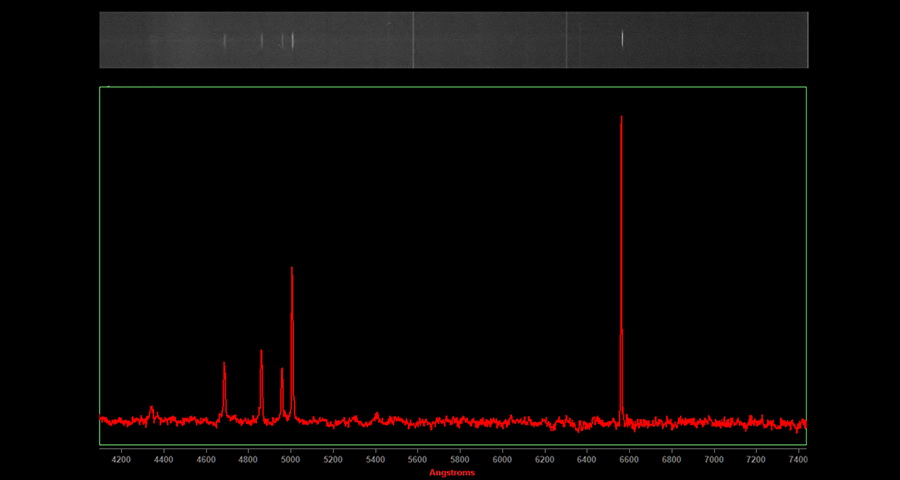Viewport: 900px width, 480px height.
Task: Click the 7400 axis tick label
Action: coord(798,460)
